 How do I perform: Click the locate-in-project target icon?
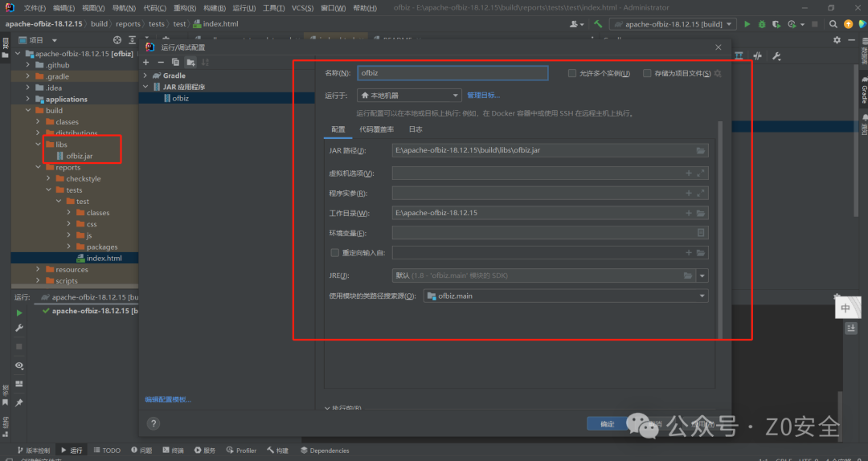(117, 40)
